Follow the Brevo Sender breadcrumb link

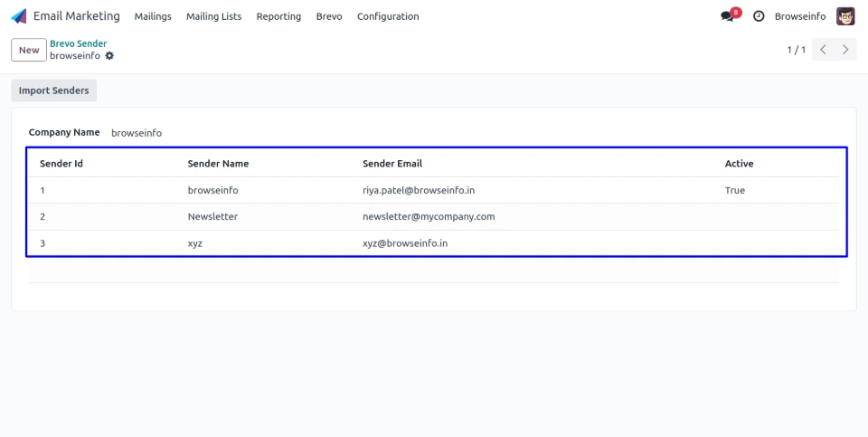pyautogui.click(x=78, y=43)
